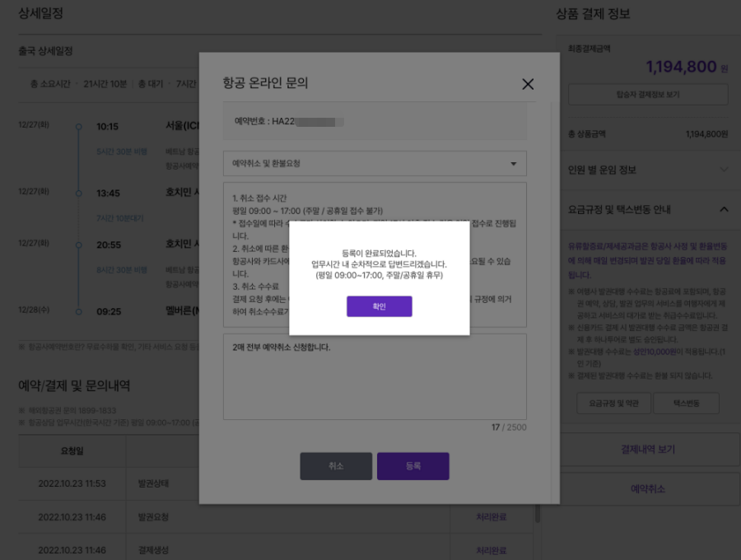Click the 총 상품금액 1,194,800원 value

coord(706,134)
